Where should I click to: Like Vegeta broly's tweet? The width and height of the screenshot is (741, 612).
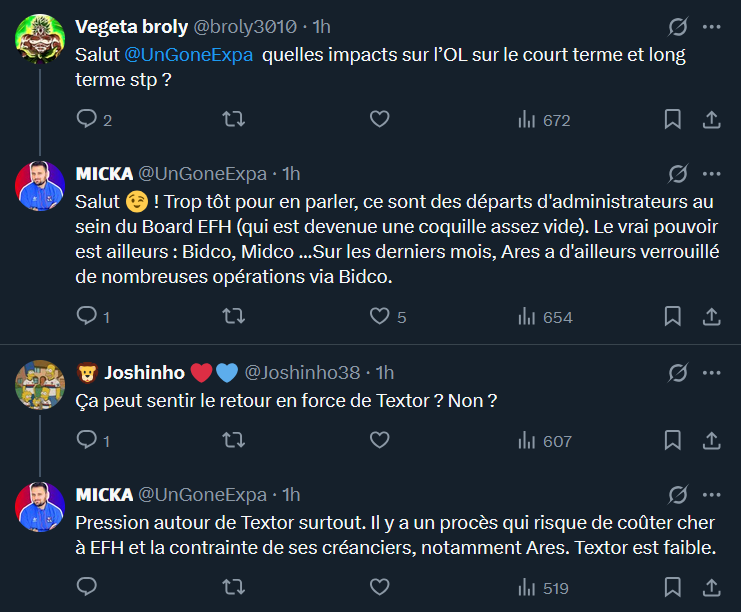tap(379, 120)
